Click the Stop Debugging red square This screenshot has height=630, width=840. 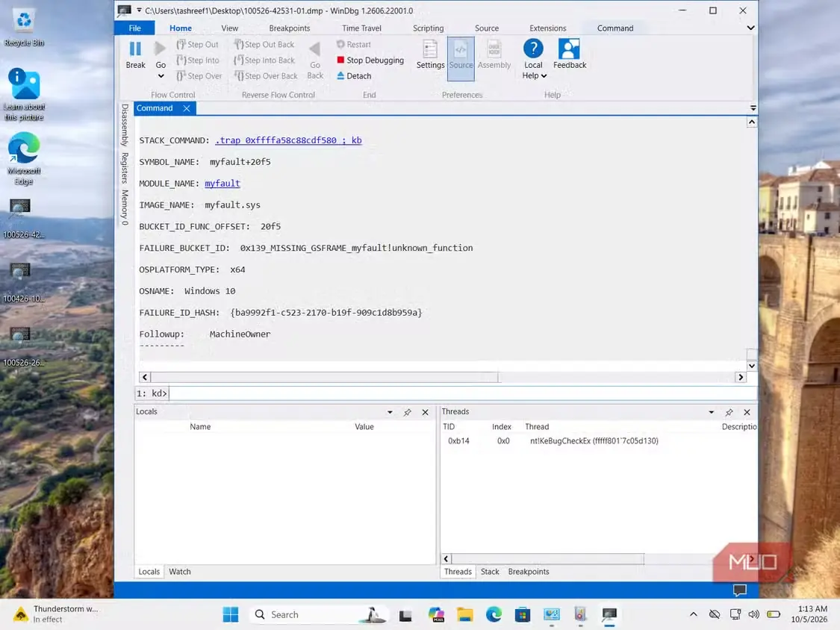pyautogui.click(x=340, y=60)
